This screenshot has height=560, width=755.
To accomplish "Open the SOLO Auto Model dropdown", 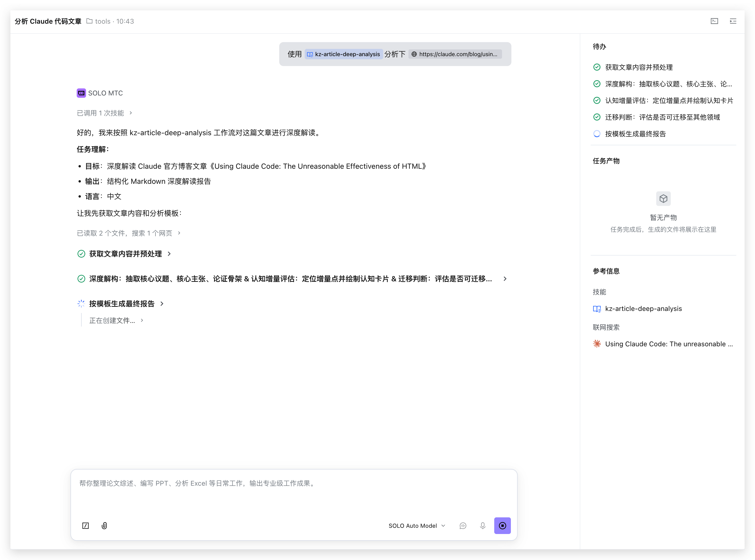I will [x=417, y=525].
